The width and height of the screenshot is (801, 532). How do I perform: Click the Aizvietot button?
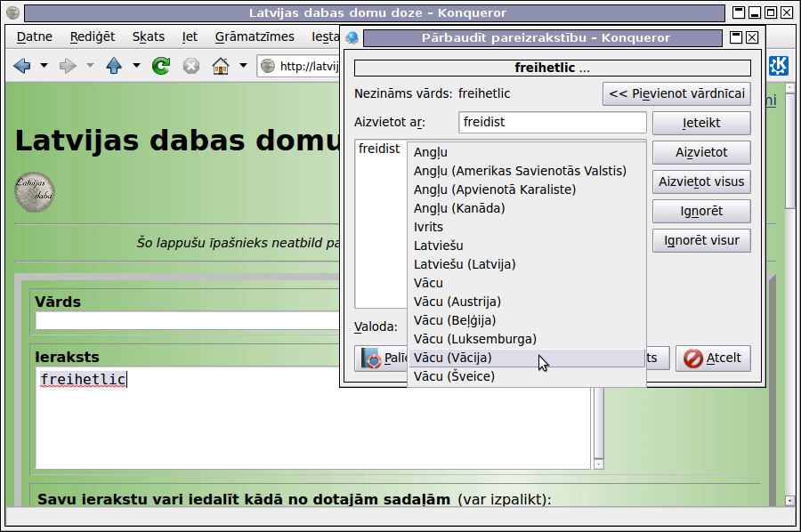[x=701, y=153]
